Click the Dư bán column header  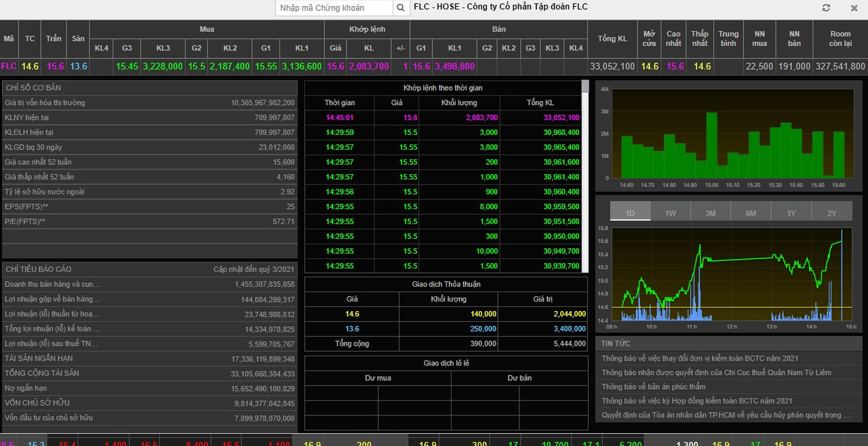[x=519, y=378]
